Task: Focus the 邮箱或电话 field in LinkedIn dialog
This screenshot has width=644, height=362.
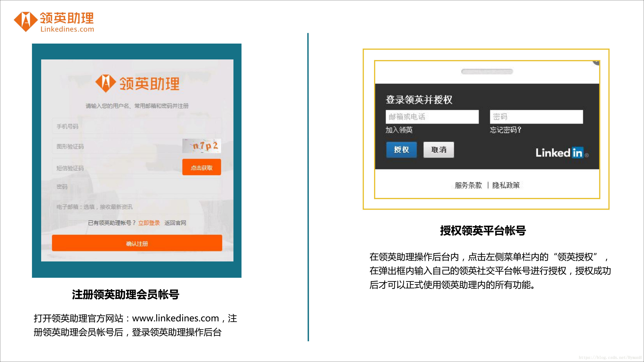Action: (x=432, y=117)
